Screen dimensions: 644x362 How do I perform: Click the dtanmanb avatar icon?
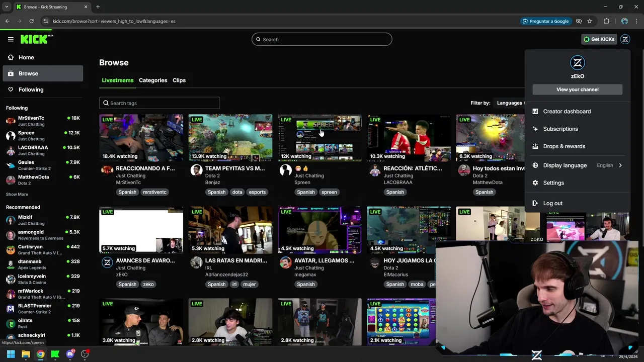[x=11, y=264]
